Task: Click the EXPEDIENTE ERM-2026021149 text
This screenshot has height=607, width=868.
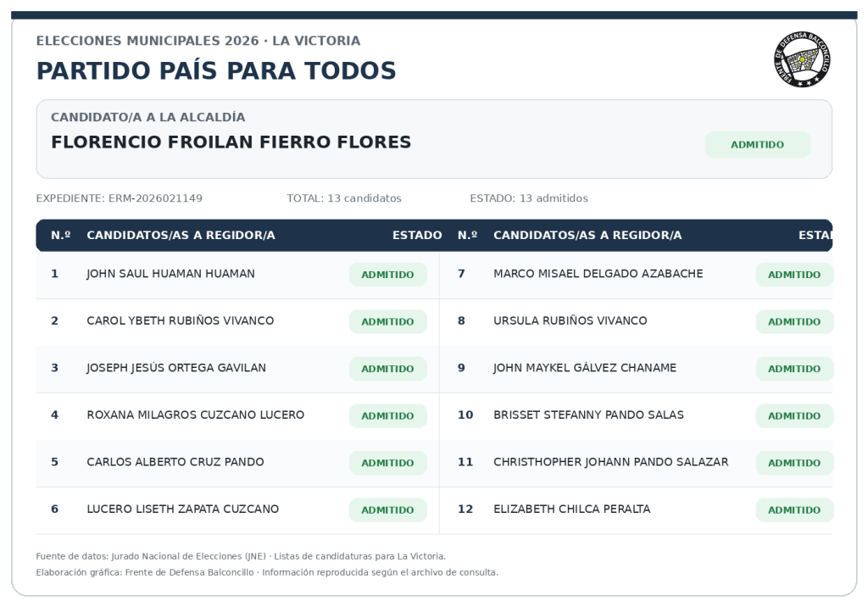Action: pos(119,198)
